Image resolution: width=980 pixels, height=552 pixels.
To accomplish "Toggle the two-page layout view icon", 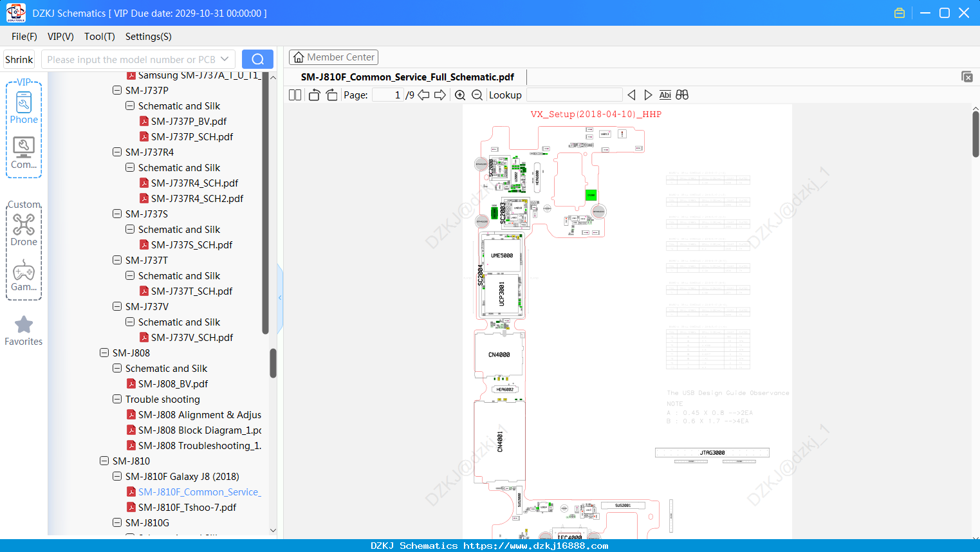I will coord(295,95).
